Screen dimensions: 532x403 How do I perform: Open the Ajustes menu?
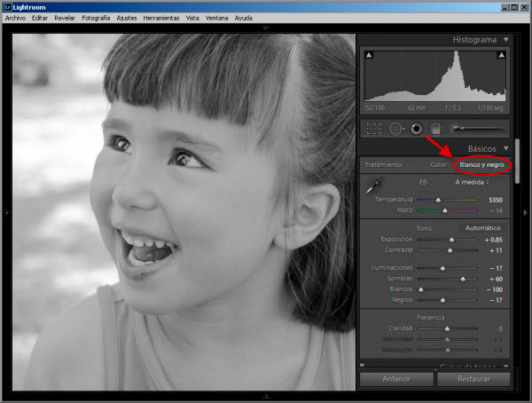coord(127,18)
